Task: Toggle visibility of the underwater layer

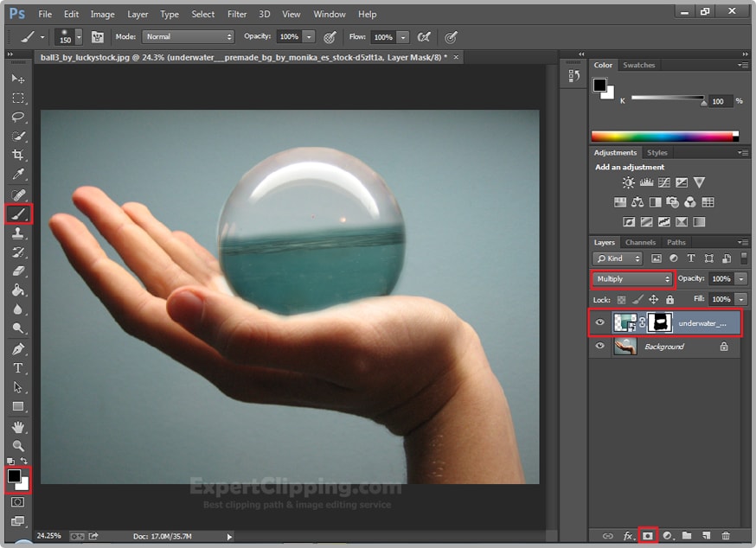Action: click(x=599, y=322)
